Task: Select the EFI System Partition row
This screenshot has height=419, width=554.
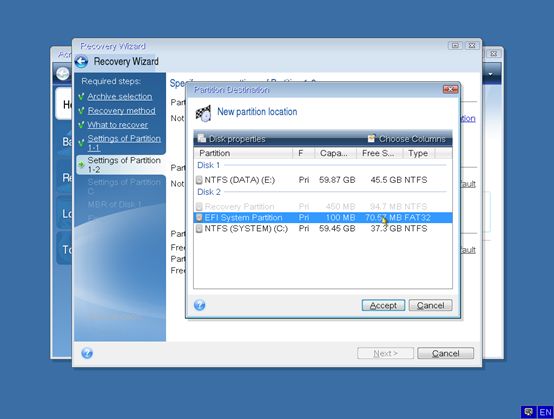Action: point(323,218)
